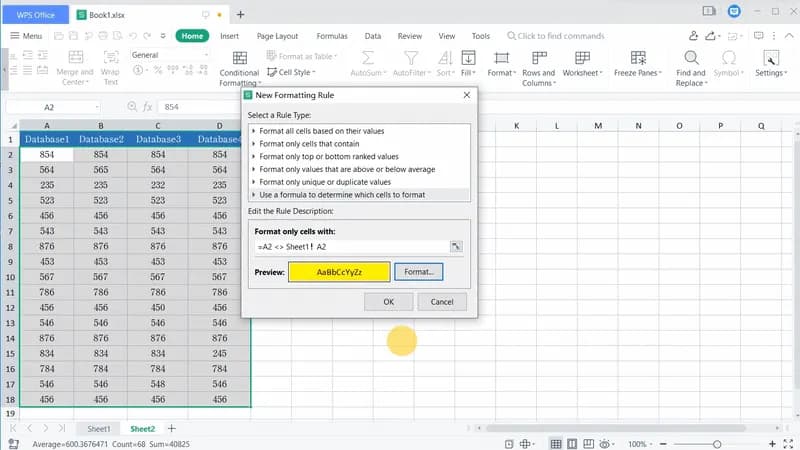This screenshot has height=450, width=800.
Task: Click Freeze Panes icon
Action: [638, 58]
